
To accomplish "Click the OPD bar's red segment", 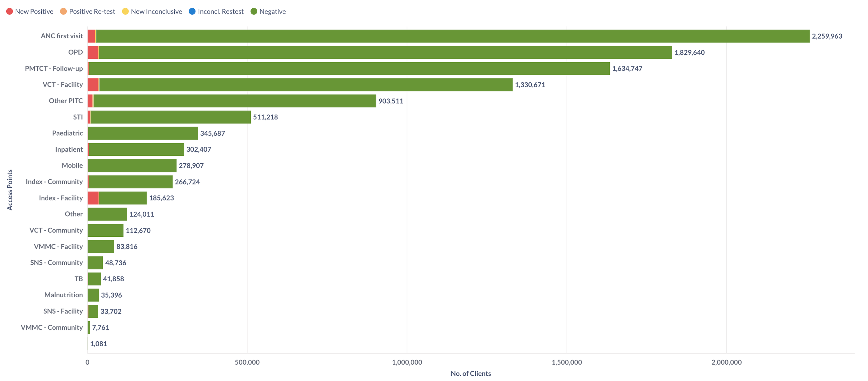I will click(x=92, y=52).
